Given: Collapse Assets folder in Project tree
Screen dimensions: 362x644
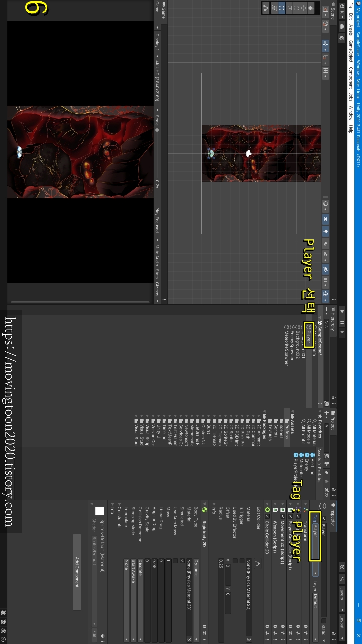Looking at the screenshot, I should point(292,411).
